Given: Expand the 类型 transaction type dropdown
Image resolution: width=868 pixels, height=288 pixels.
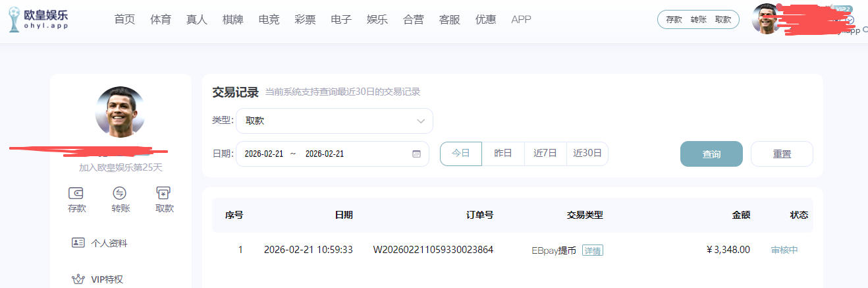Looking at the screenshot, I should [x=335, y=121].
